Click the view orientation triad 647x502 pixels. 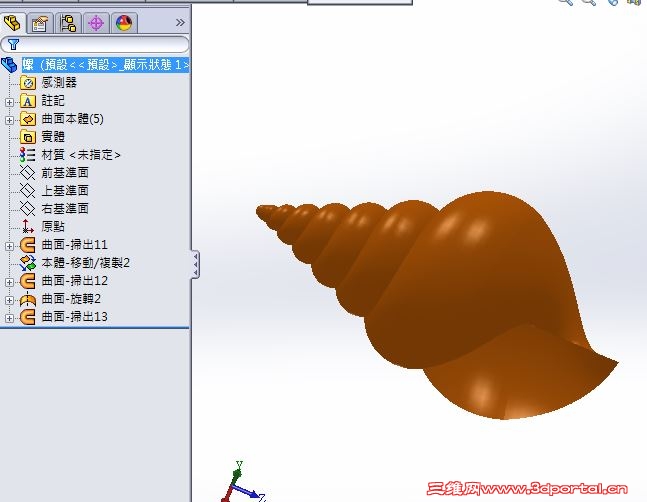pyautogui.click(x=243, y=483)
